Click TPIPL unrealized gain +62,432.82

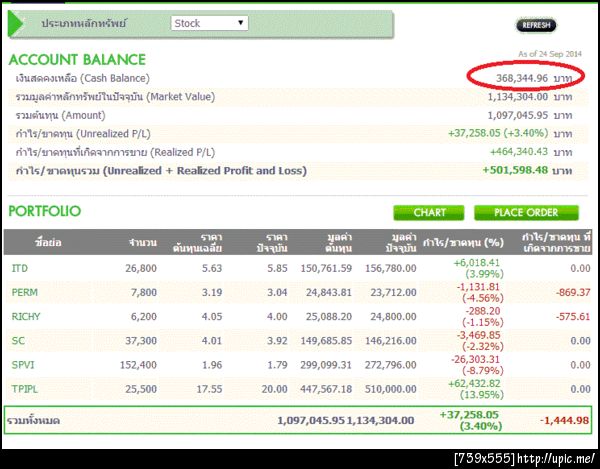click(x=476, y=383)
